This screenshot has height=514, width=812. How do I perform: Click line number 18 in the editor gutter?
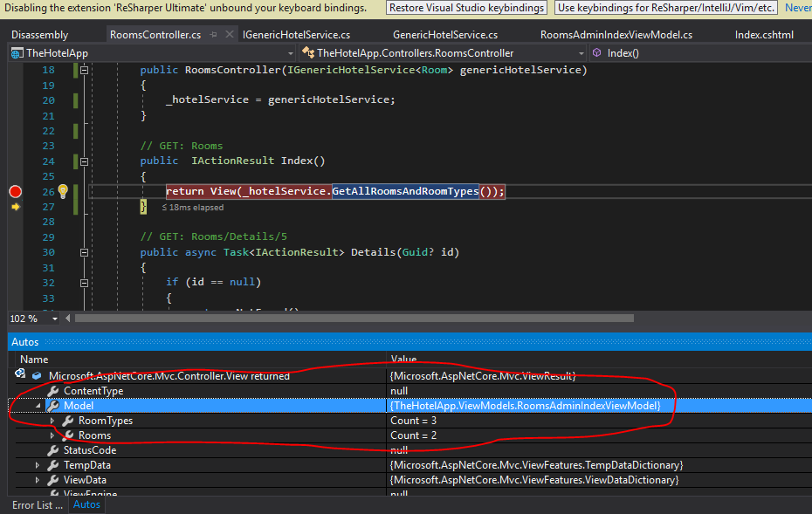(x=48, y=71)
